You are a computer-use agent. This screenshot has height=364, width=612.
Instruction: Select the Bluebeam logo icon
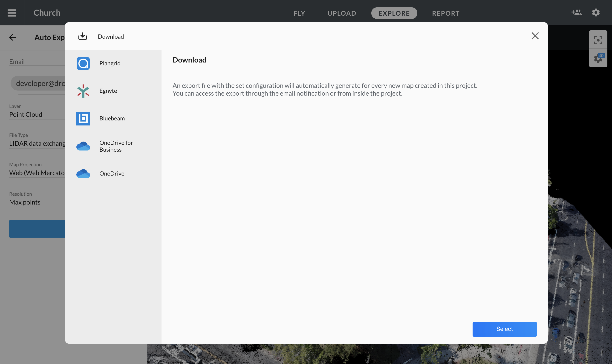click(x=83, y=119)
